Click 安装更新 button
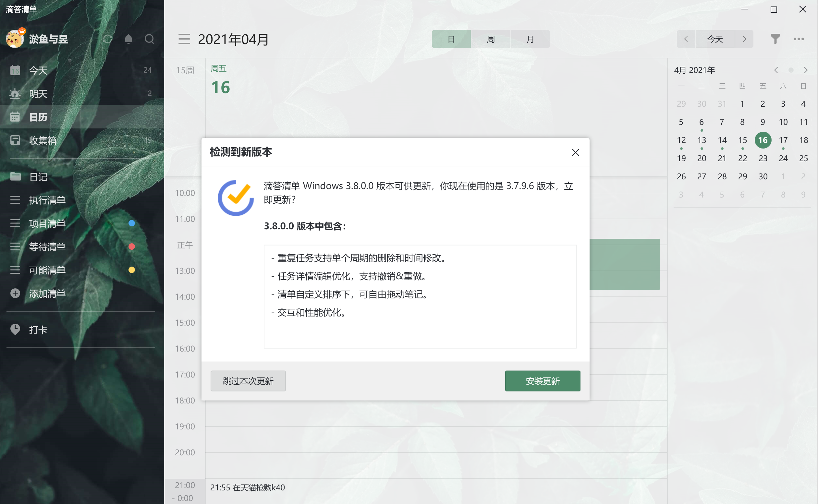The image size is (818, 504). click(543, 381)
